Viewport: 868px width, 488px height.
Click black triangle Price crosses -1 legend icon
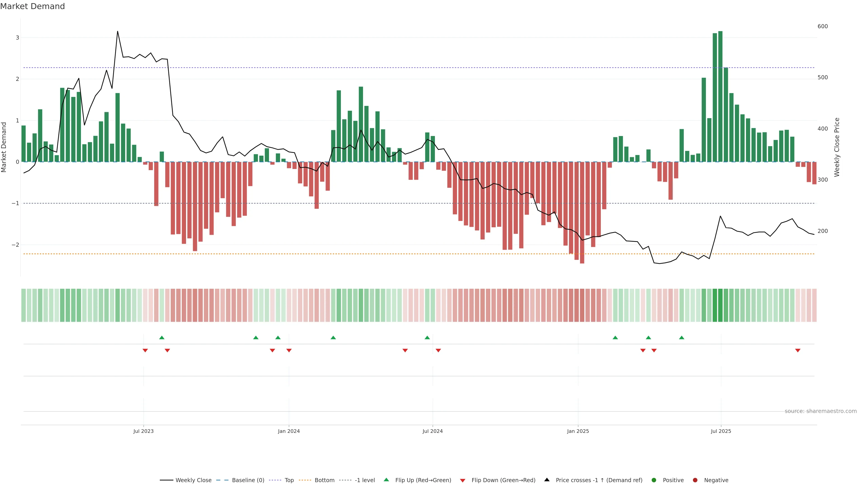coord(547,480)
